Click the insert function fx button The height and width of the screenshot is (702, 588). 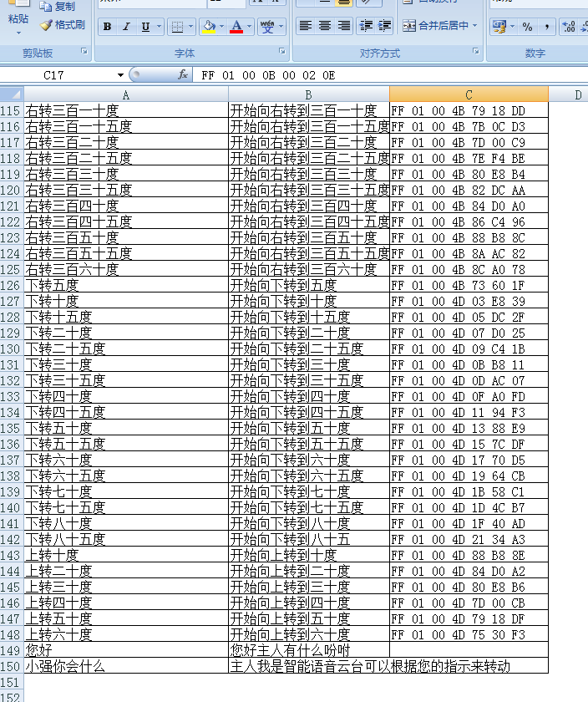pyautogui.click(x=183, y=75)
